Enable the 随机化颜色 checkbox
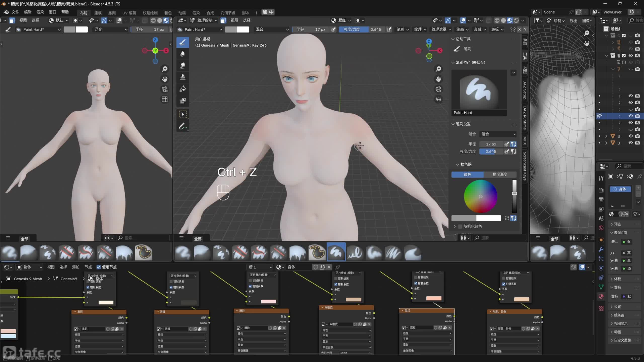Image resolution: width=644 pixels, height=362 pixels. (x=460, y=227)
